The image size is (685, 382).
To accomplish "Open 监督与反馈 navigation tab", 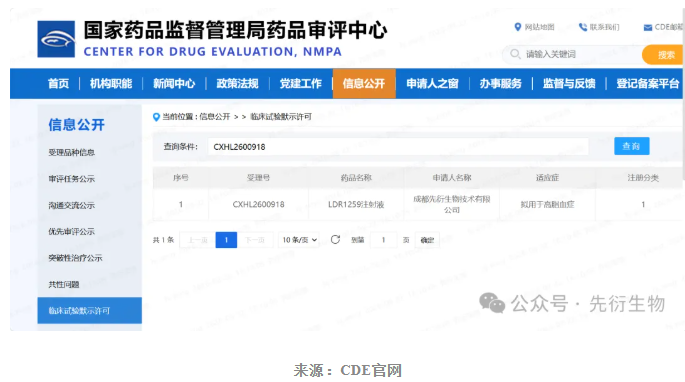I will click(x=569, y=83).
